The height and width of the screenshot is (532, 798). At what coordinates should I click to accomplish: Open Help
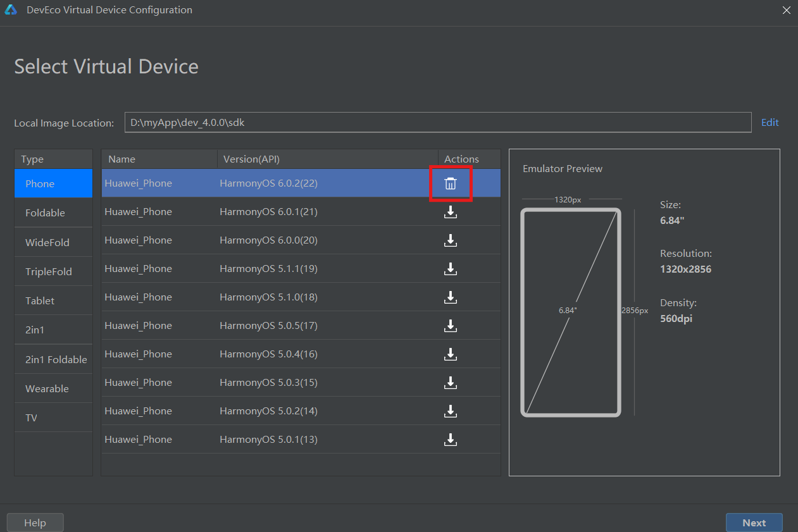click(35, 523)
